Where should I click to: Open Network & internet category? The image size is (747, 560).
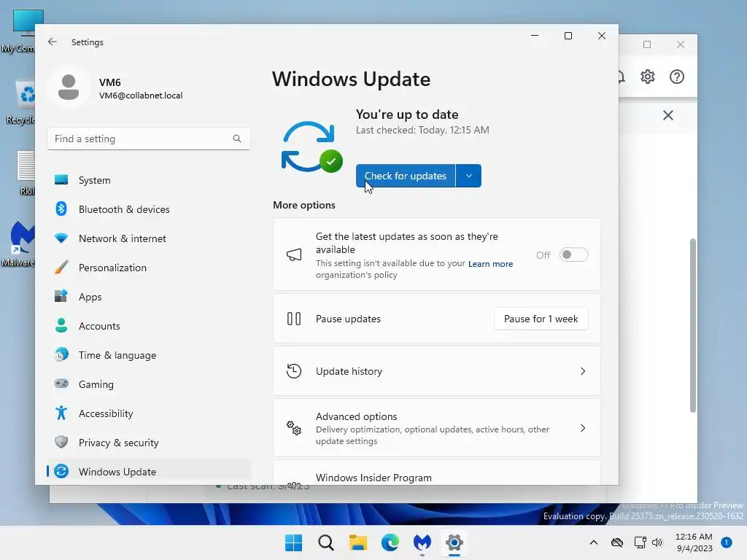(149, 238)
